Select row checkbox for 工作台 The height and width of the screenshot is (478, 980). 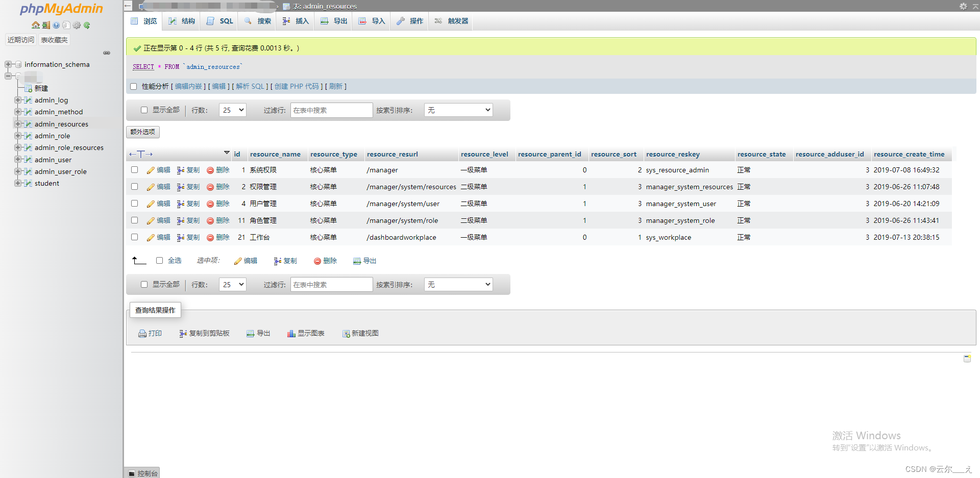[x=134, y=237]
